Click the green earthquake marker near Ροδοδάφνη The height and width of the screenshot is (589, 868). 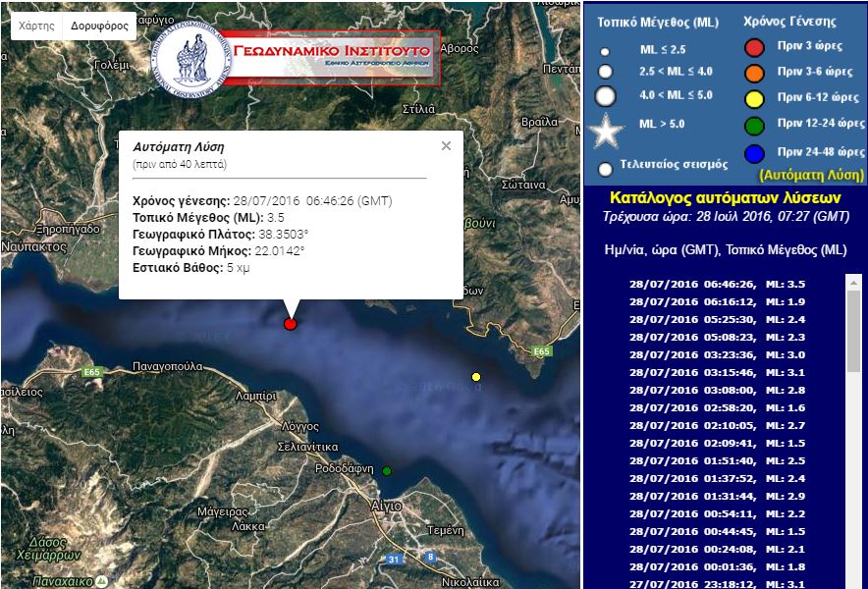coord(389,469)
